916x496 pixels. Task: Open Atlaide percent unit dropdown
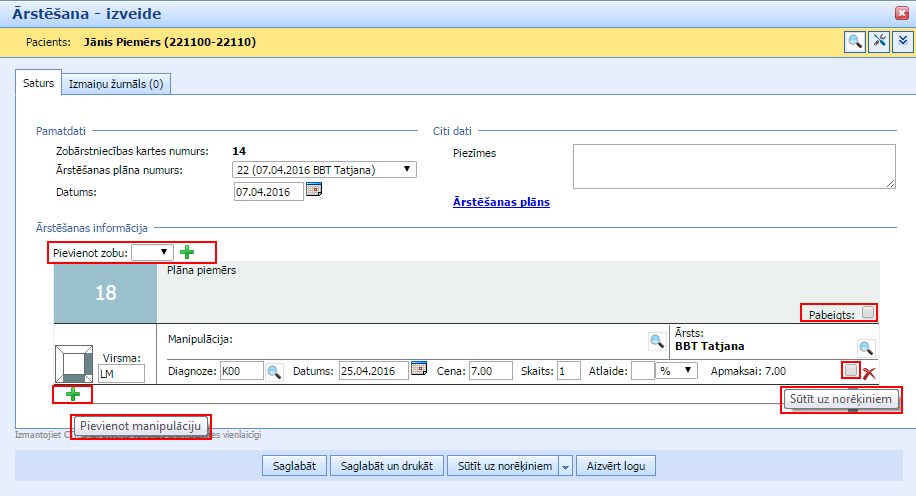point(677,371)
